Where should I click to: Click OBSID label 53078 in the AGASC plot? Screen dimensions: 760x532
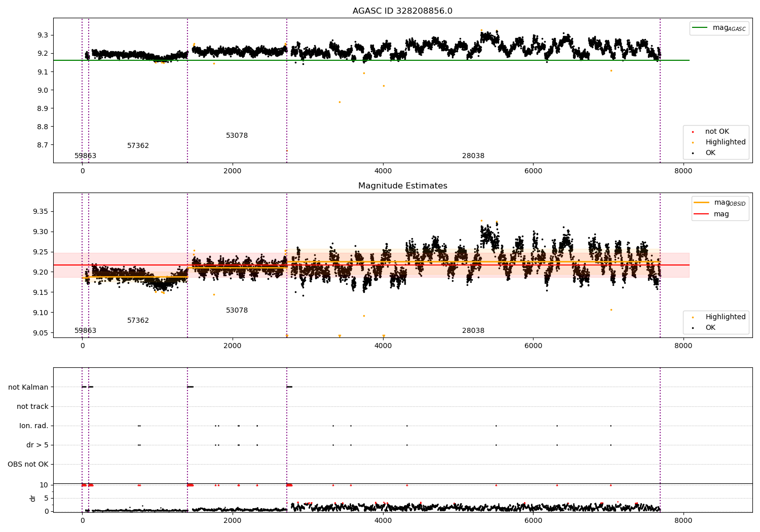237,136
